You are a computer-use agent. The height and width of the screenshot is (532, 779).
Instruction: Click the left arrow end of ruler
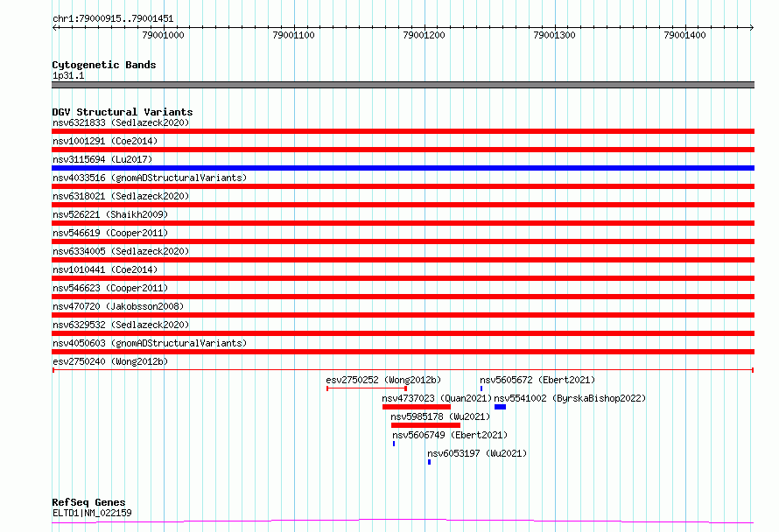[x=54, y=28]
